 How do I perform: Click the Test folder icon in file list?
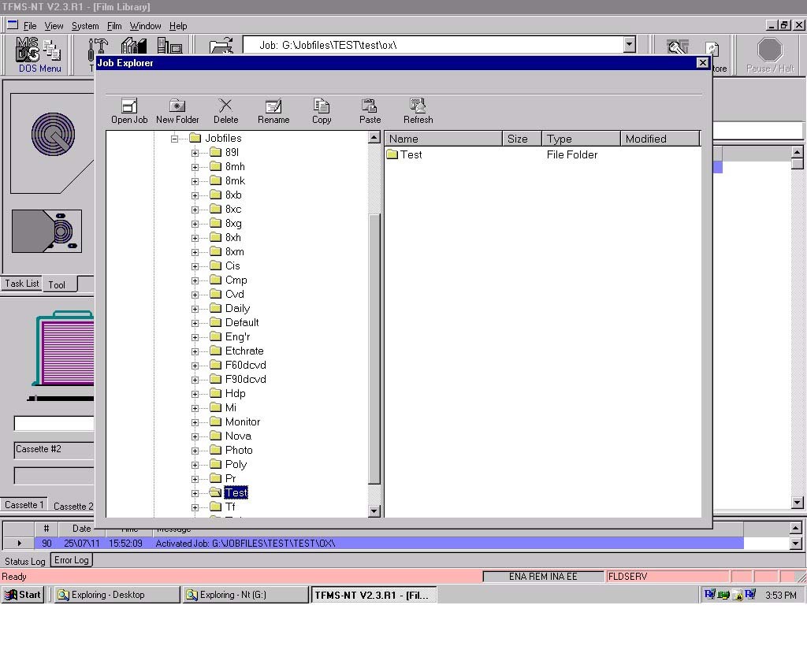pyautogui.click(x=392, y=154)
